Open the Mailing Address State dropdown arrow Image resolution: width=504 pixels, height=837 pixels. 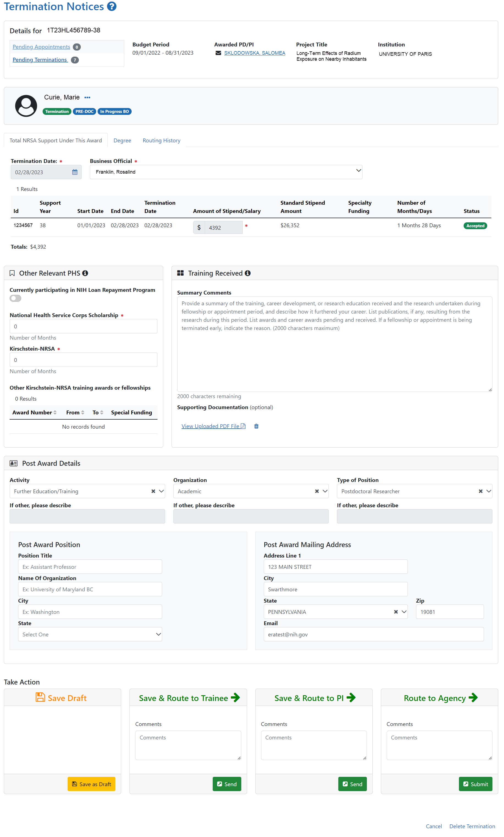(404, 611)
